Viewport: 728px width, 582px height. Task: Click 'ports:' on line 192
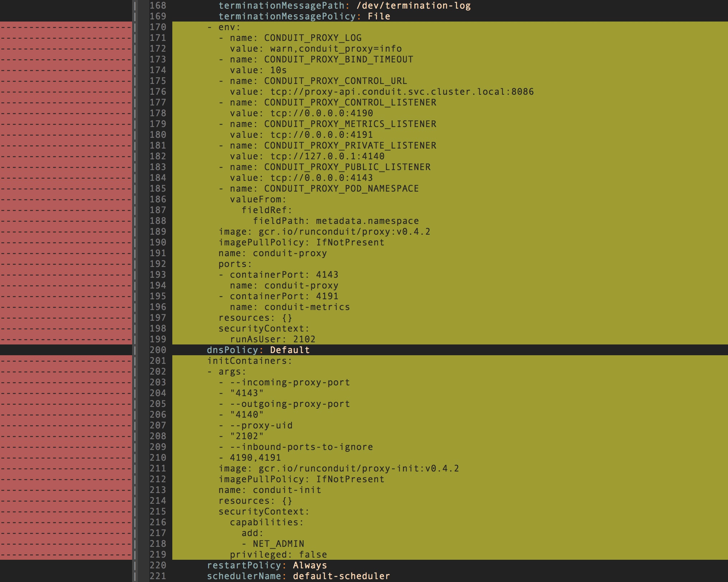click(x=235, y=264)
